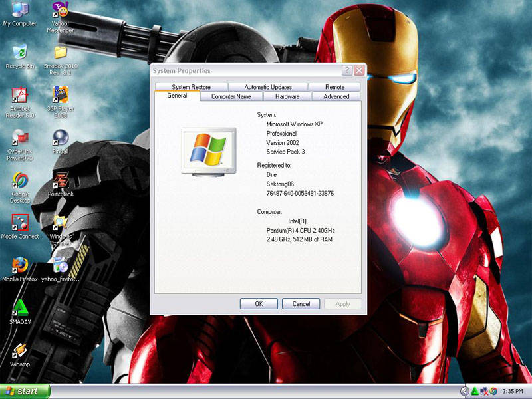
Task: Click the "Pentium(R) 4 CPU 2.40GHz" line
Action: point(301,230)
